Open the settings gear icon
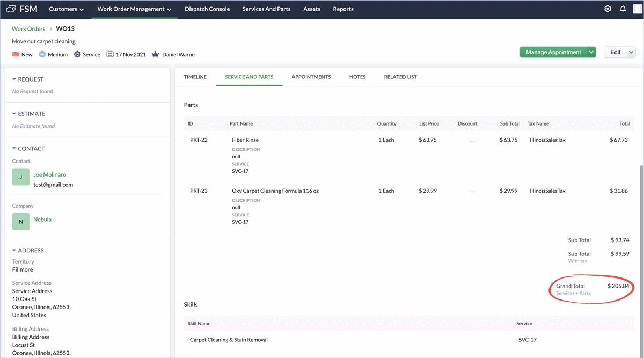 (608, 9)
